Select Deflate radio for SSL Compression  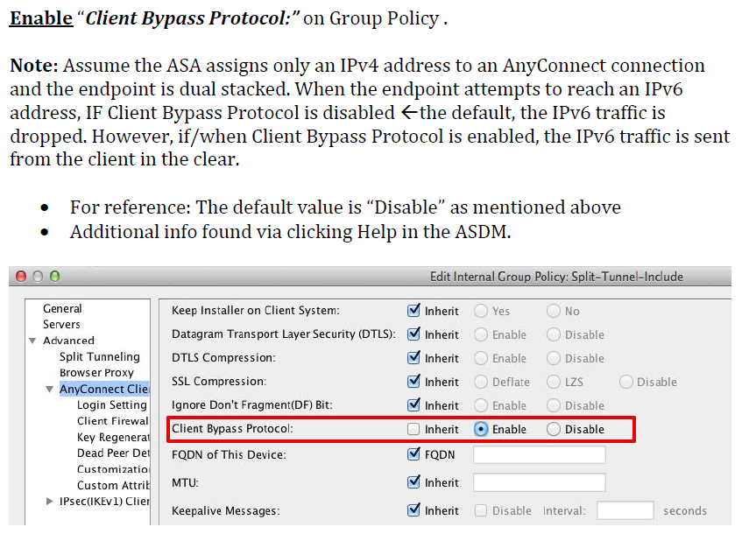coord(481,382)
